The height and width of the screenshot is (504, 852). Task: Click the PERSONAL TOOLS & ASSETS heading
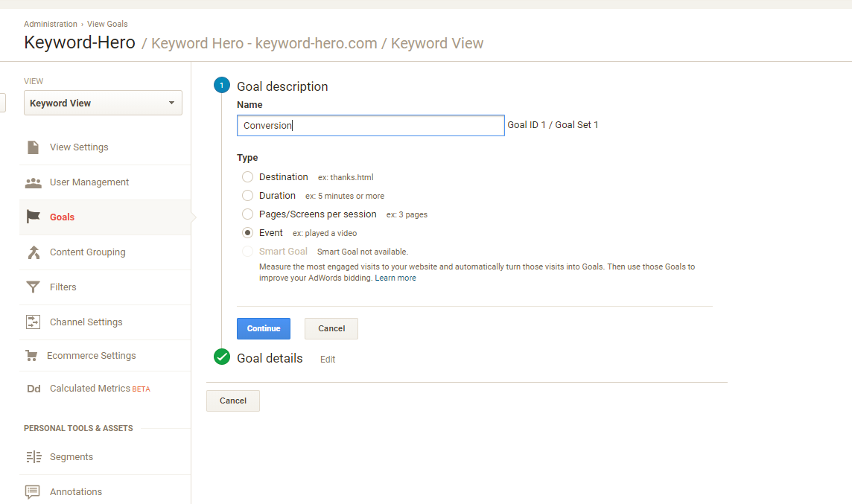[x=78, y=428]
